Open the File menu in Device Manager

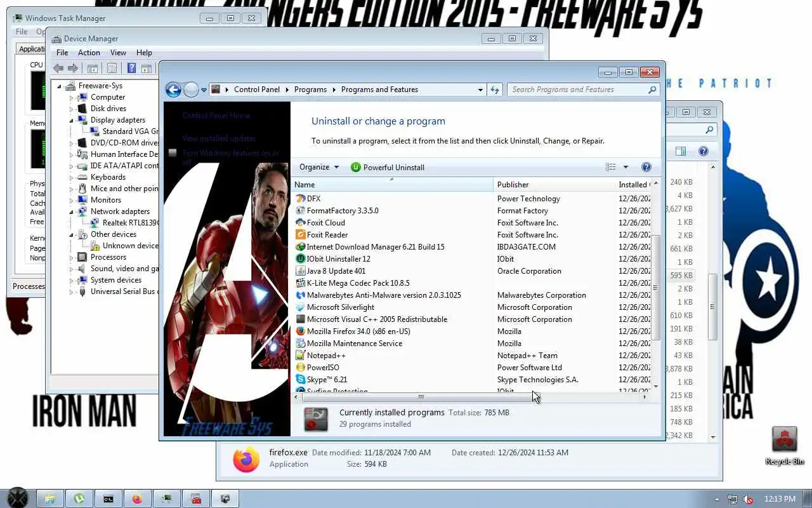pos(62,53)
